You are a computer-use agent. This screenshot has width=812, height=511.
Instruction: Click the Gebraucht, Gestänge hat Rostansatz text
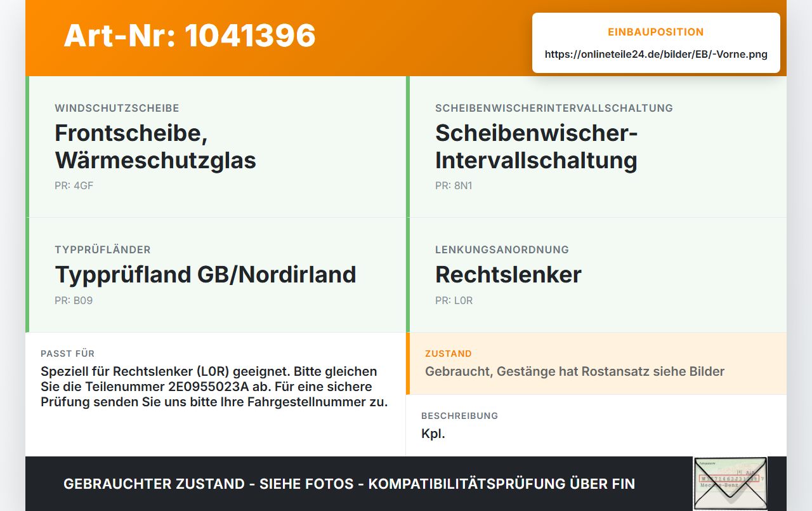575,371
